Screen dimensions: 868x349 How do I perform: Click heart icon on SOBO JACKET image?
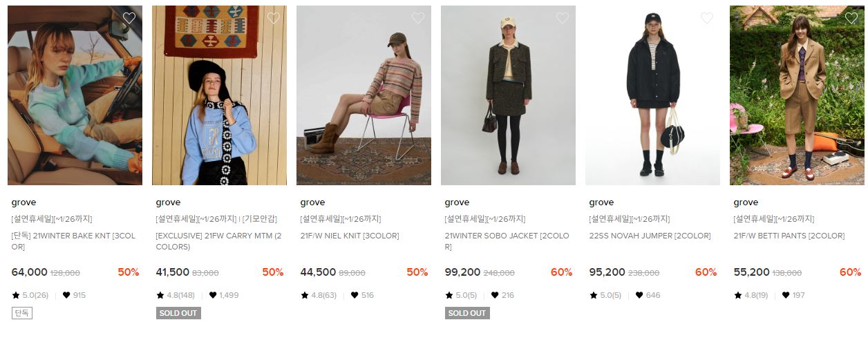pyautogui.click(x=563, y=18)
